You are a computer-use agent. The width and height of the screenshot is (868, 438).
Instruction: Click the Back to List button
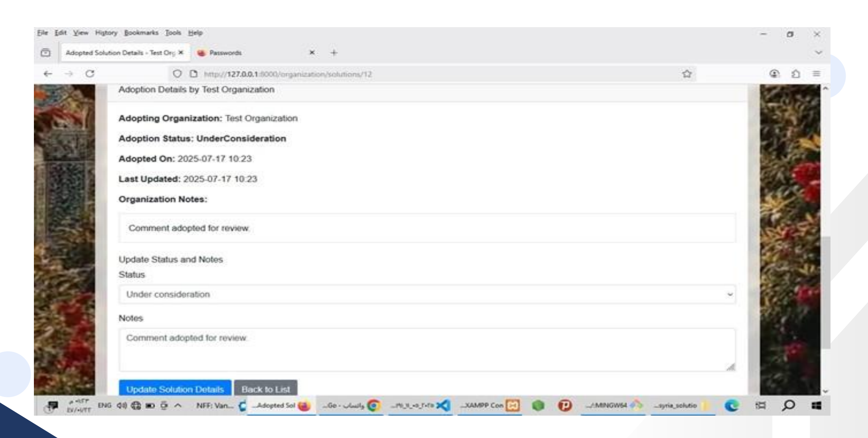pos(266,388)
